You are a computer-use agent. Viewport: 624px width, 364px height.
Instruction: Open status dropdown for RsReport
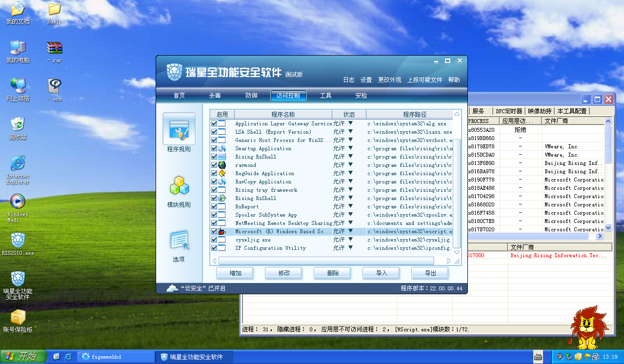pos(350,206)
